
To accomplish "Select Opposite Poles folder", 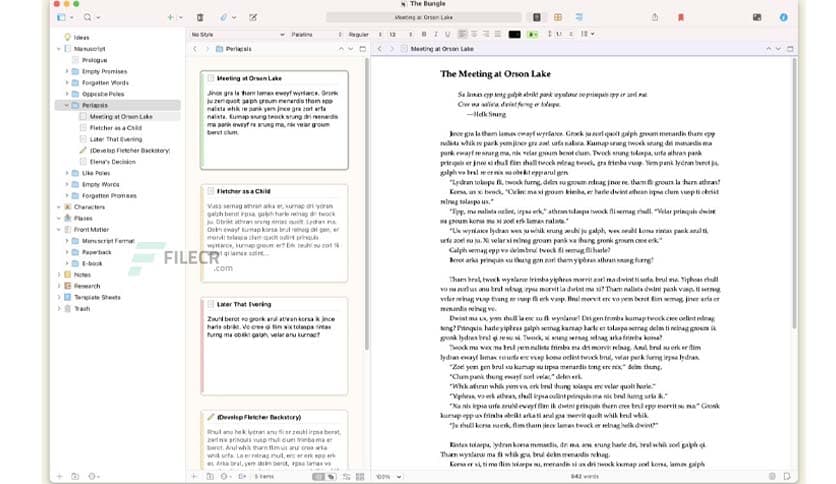I will tap(103, 94).
